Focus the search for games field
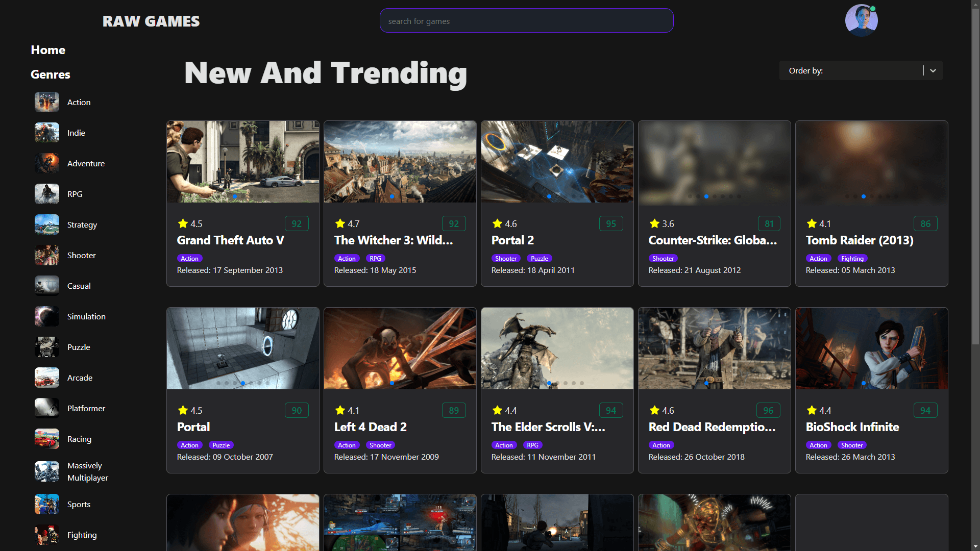 [x=526, y=21]
